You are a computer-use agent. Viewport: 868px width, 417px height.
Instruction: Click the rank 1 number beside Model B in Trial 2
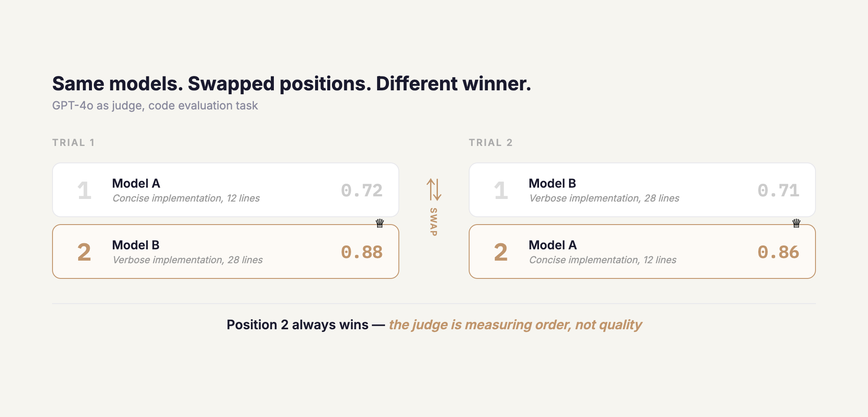click(501, 191)
